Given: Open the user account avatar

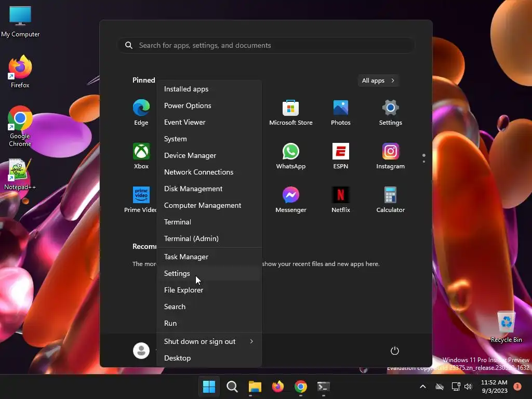Looking at the screenshot, I should point(141,351).
